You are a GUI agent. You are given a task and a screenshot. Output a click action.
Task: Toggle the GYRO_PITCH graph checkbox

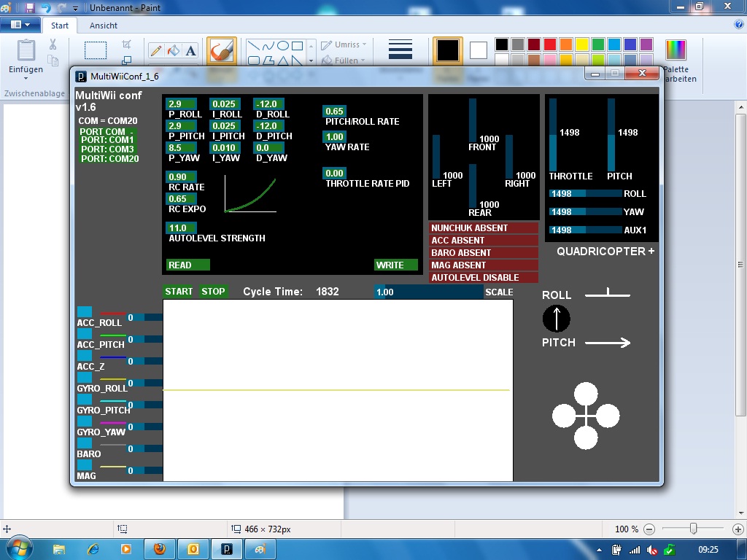(85, 400)
